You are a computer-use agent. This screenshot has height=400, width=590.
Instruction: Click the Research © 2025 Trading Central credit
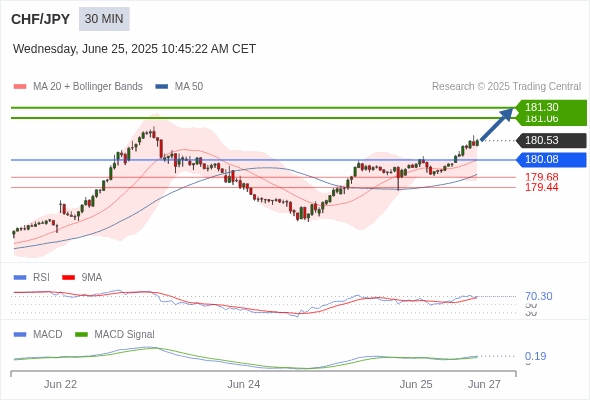click(x=506, y=87)
